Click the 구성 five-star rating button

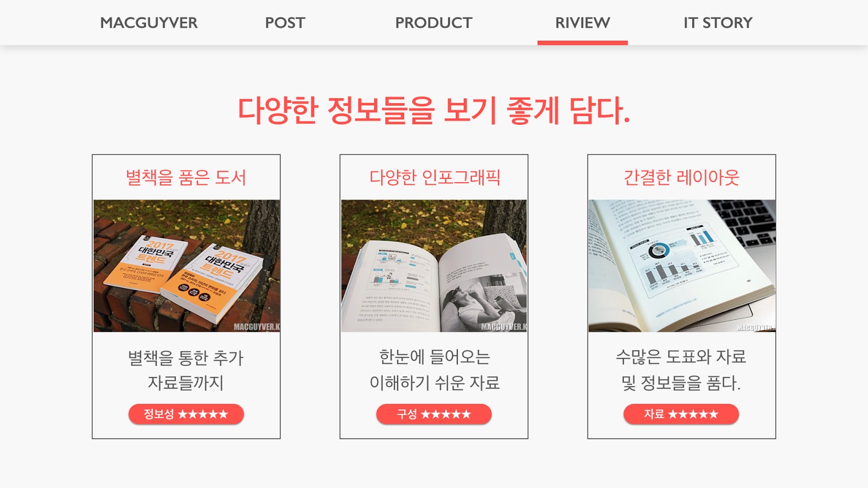click(434, 414)
